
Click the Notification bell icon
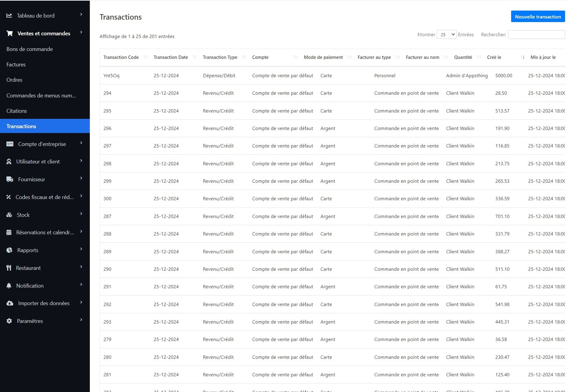[x=9, y=286]
